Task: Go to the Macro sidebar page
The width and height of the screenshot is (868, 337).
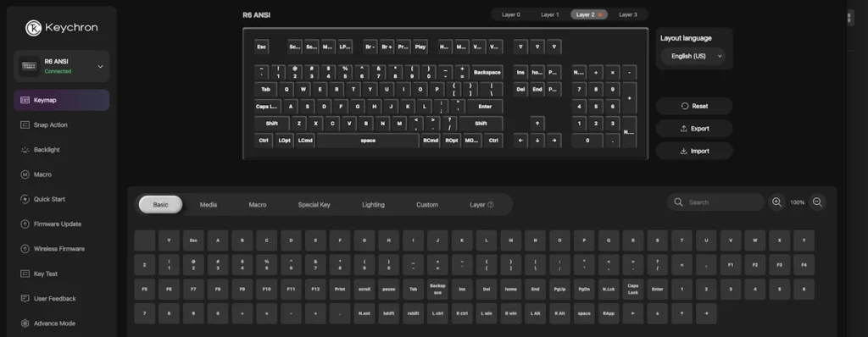Action: [x=61, y=174]
